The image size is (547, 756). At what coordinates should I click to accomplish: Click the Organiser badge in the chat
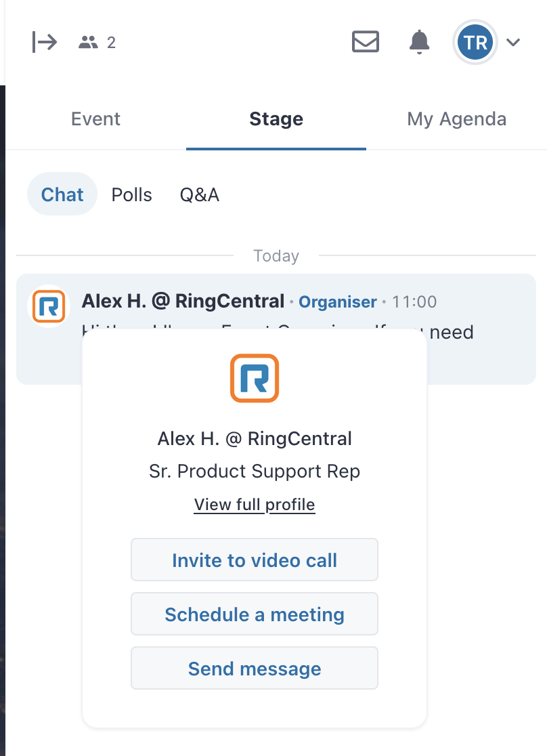pyautogui.click(x=337, y=302)
